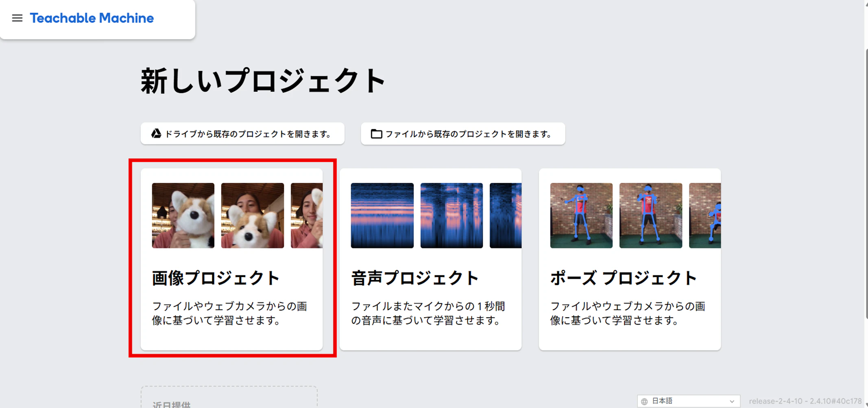Image resolution: width=868 pixels, height=408 pixels.
Task: Click the globe icon in language selector
Action: [644, 401]
